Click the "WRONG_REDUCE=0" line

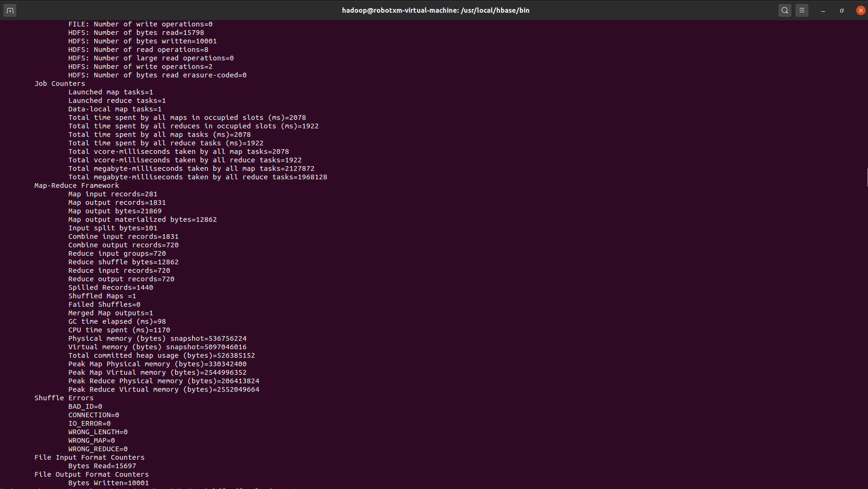click(98, 449)
